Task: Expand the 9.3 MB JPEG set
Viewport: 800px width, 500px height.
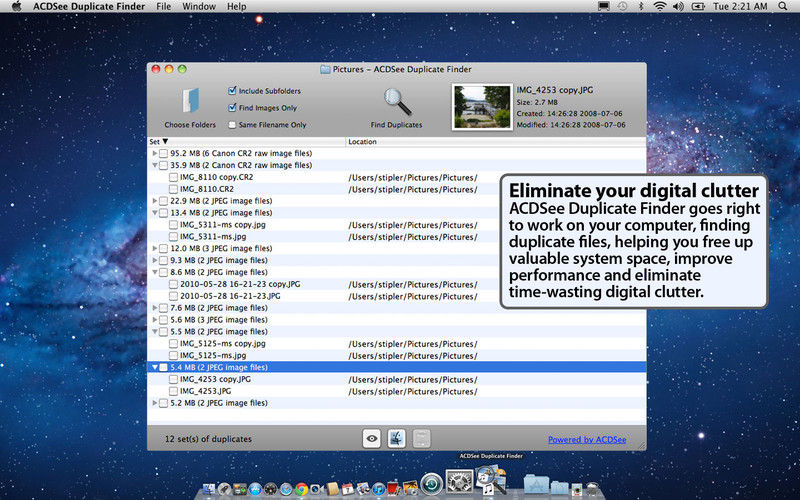Action: tap(155, 260)
